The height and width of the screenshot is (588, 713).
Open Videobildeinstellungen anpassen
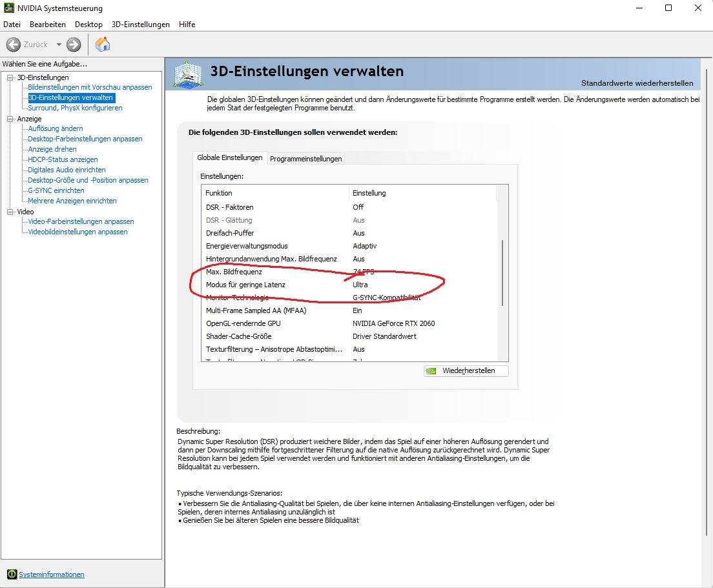pyautogui.click(x=77, y=232)
